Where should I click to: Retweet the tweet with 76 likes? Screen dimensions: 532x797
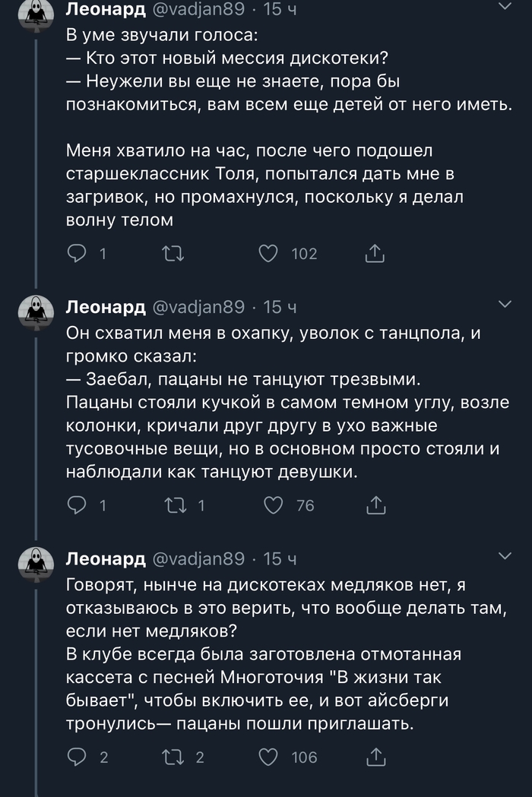tap(173, 505)
